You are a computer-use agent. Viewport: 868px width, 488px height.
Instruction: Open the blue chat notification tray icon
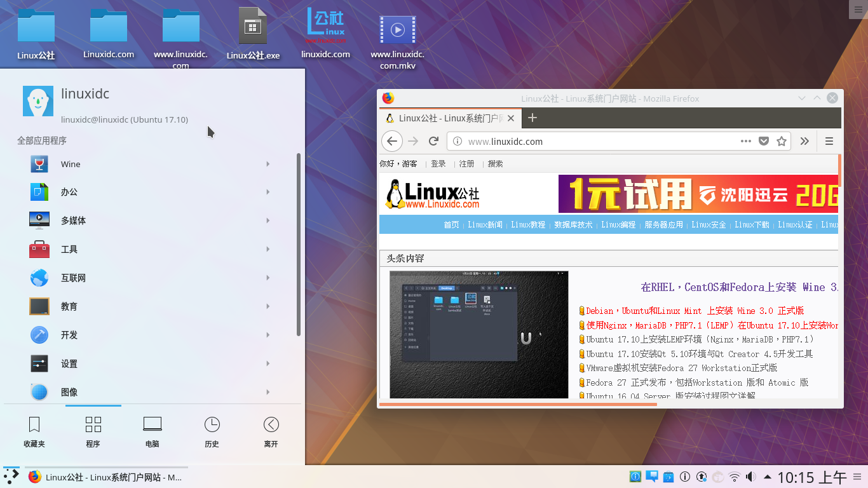tap(652, 476)
